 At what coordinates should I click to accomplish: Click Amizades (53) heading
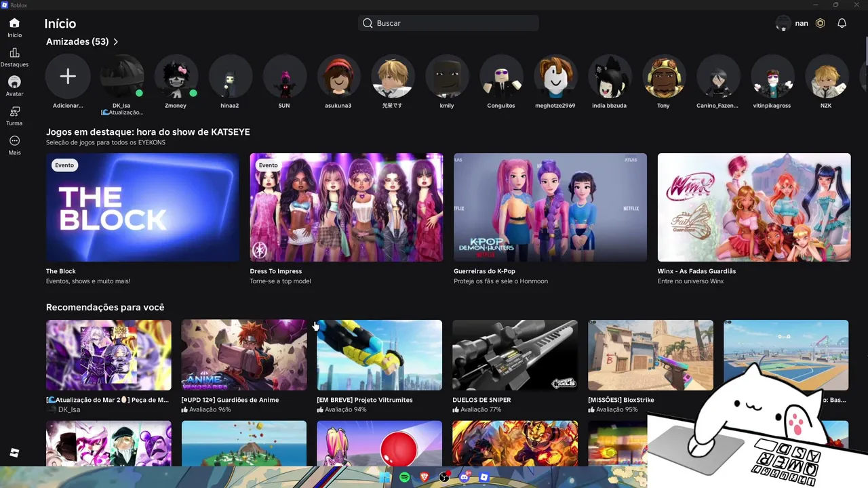point(77,42)
